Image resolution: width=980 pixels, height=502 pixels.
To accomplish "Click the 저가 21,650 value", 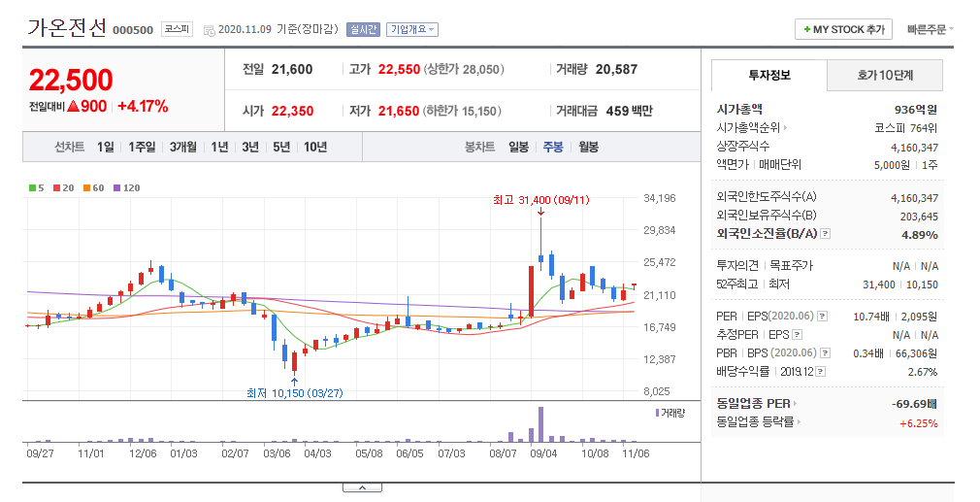I will pyautogui.click(x=399, y=112).
